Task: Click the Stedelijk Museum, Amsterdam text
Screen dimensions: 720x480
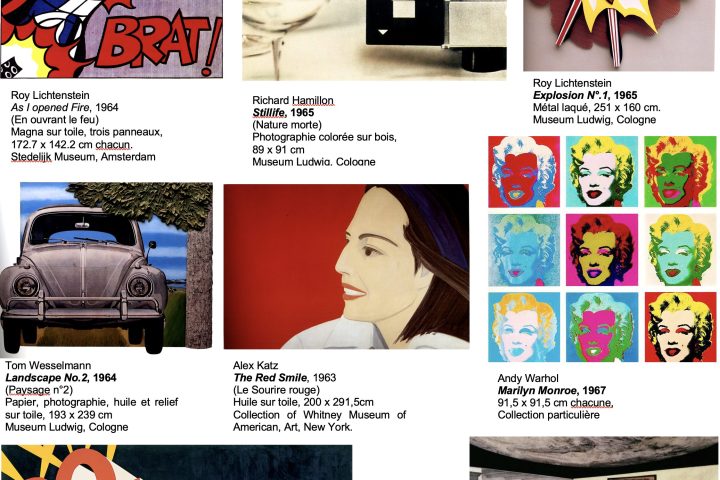Action: point(83,157)
